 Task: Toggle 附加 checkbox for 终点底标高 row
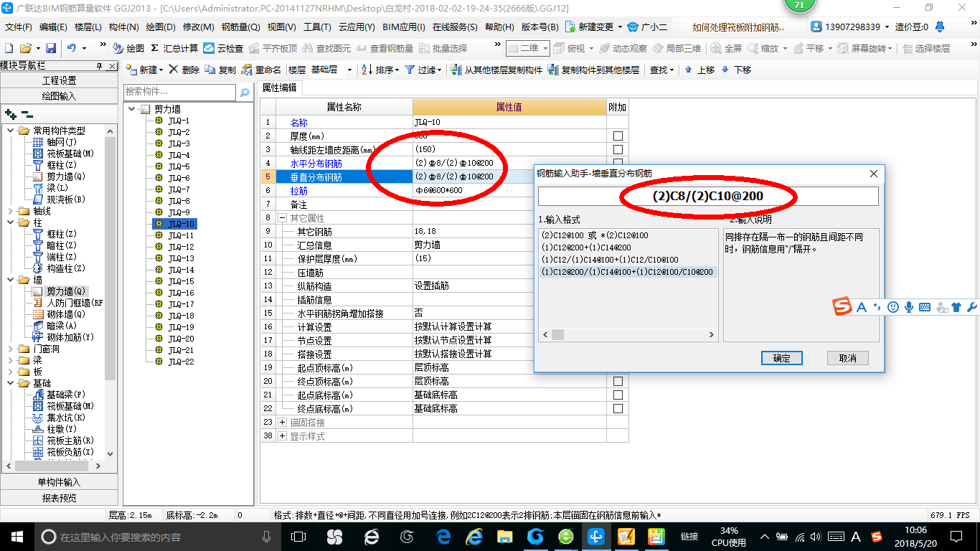[618, 409]
